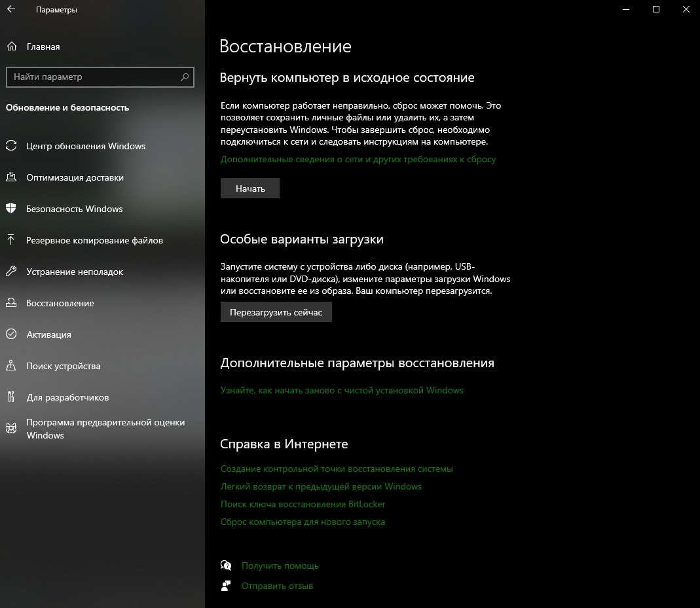Click the Windows Update sync arrows icon
The width and height of the screenshot is (700, 608).
pyautogui.click(x=11, y=146)
